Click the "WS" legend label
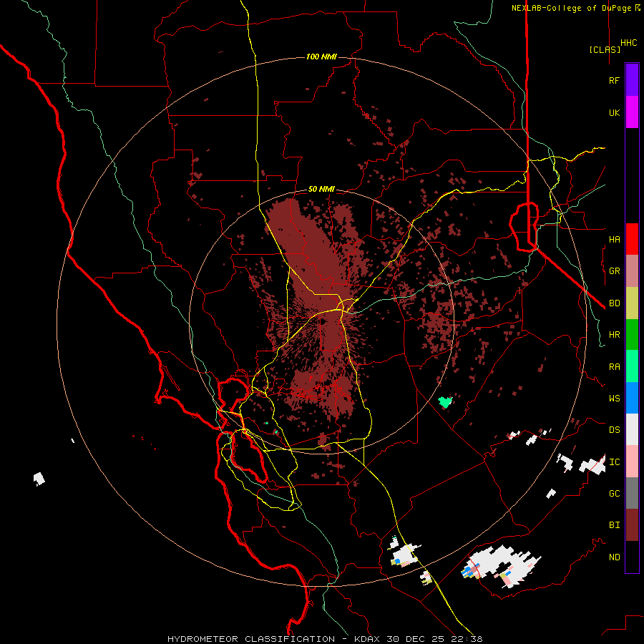 [615, 398]
